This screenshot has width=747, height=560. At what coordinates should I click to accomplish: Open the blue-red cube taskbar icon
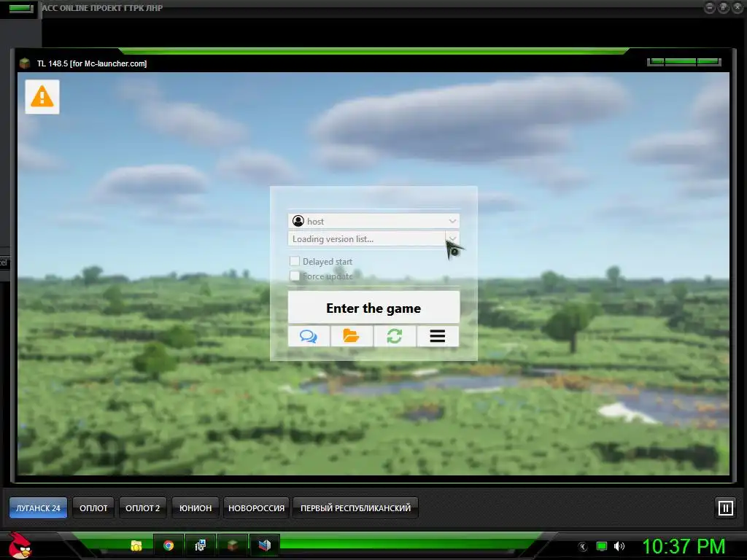click(264, 545)
